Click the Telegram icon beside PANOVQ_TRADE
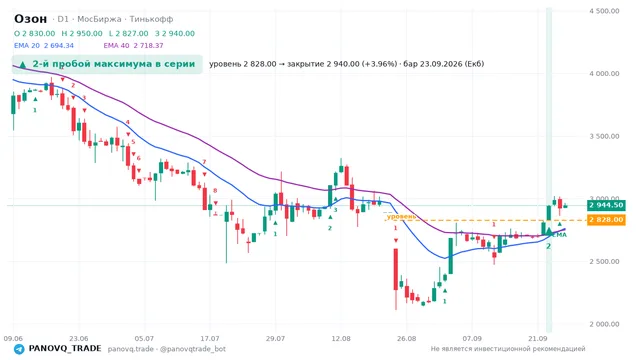This screenshot has height=360, width=640. pos(19,349)
